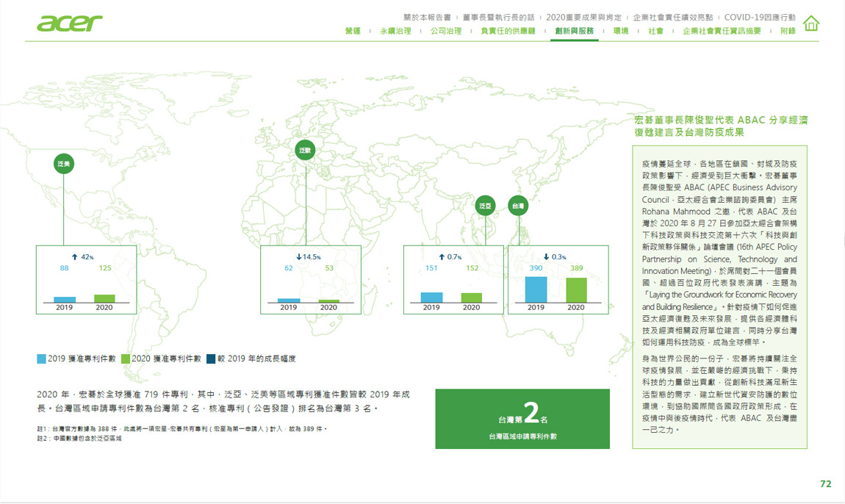
Task: Select the 泛美 region marker on the map
Action: [64, 164]
